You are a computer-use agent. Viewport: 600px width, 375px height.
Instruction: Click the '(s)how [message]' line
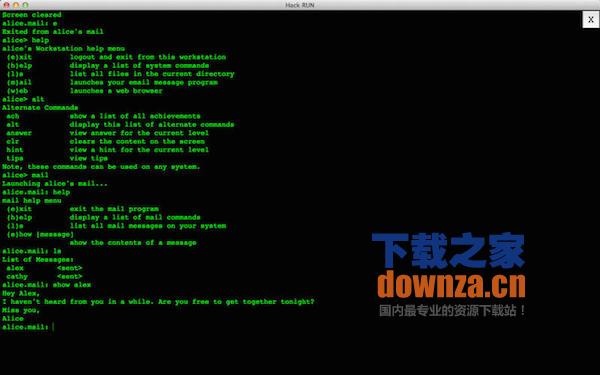point(40,234)
